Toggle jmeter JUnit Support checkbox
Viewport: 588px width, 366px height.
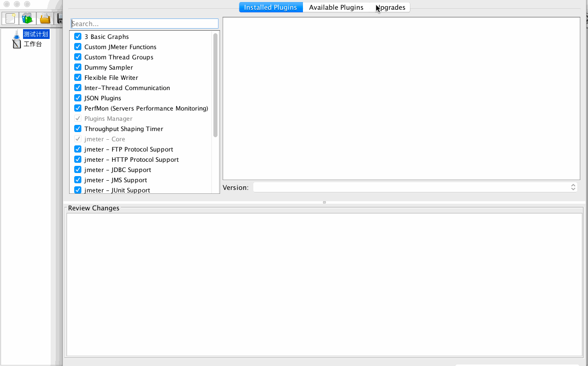tap(78, 190)
